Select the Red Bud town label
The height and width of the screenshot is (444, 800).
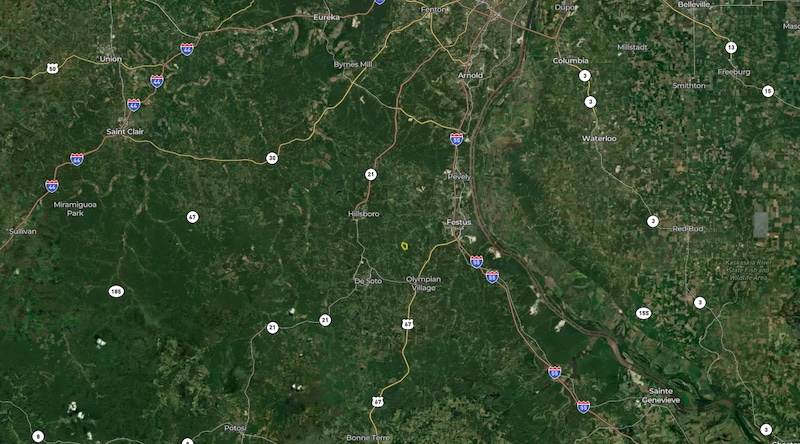(x=688, y=229)
